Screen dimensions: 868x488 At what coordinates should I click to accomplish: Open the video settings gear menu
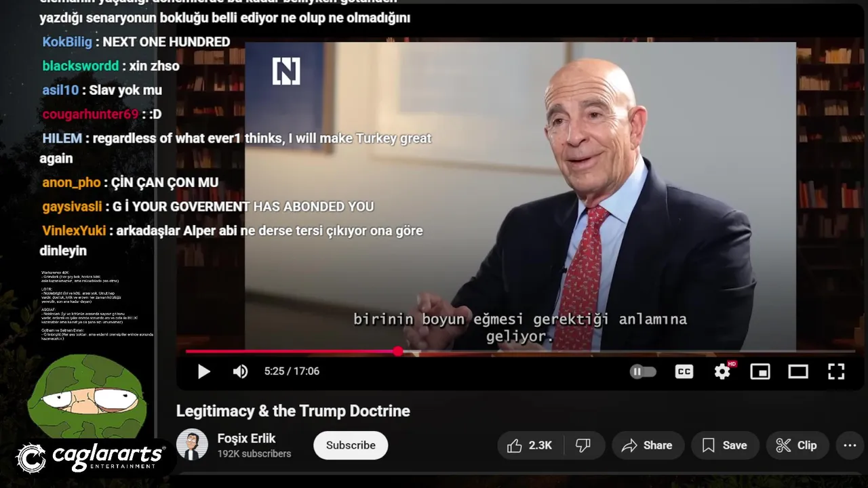click(723, 371)
